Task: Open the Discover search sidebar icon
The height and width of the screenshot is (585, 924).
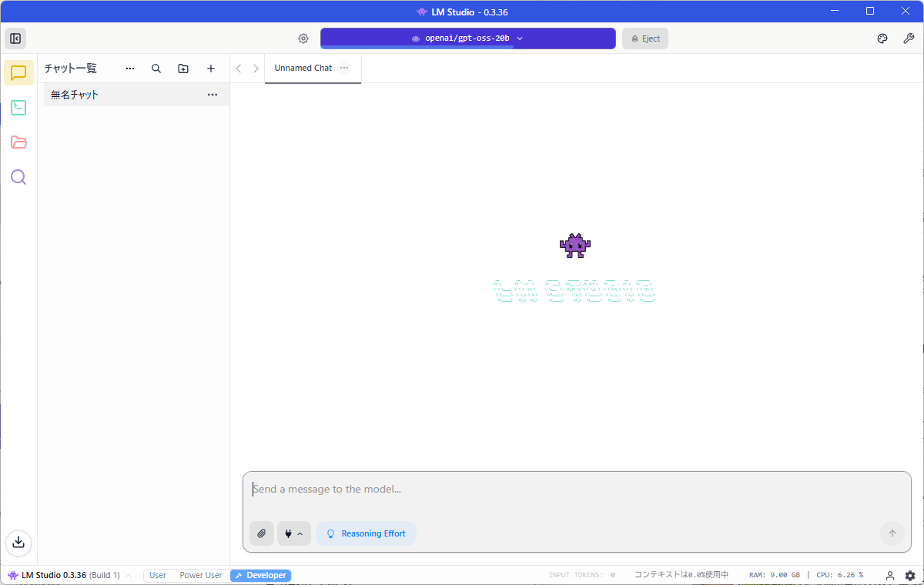Action: (x=18, y=177)
